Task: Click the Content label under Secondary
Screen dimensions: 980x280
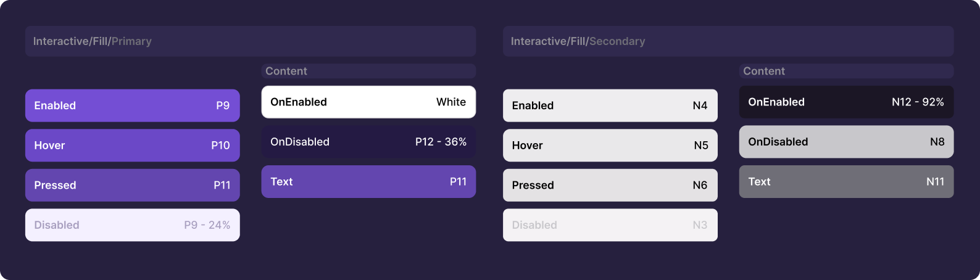Action: (764, 71)
